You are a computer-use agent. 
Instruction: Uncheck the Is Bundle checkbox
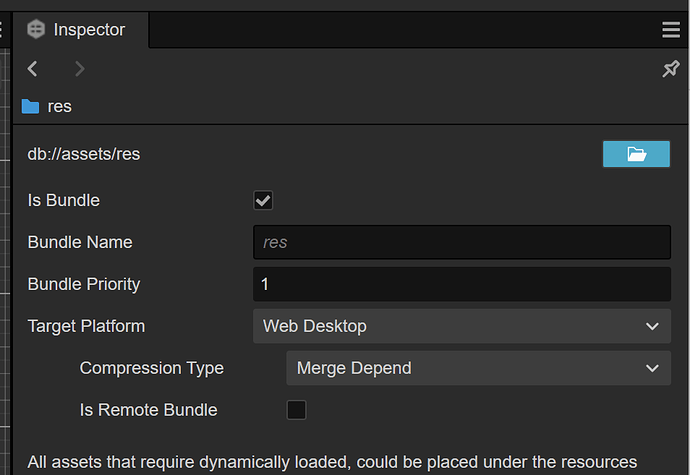[263, 200]
